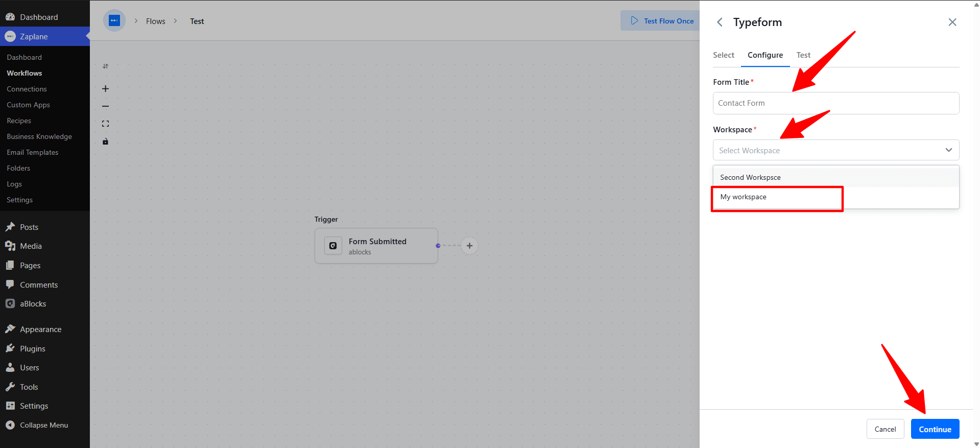Switch to the Select tab
This screenshot has width=980, height=448.
tap(724, 55)
